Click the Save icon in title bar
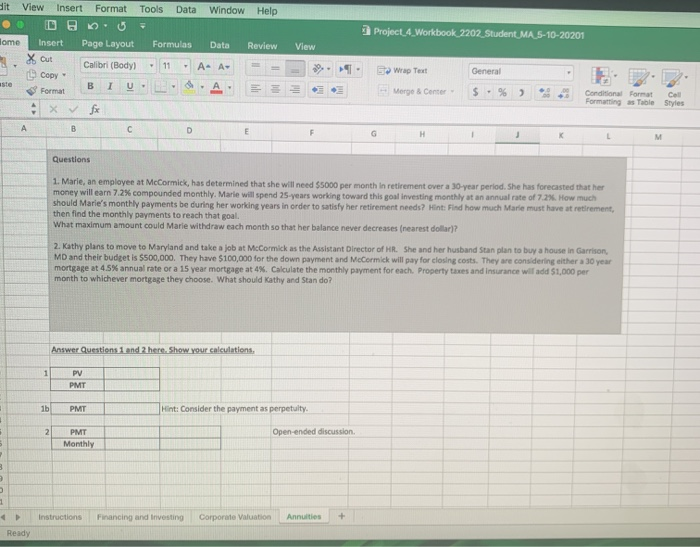The width and height of the screenshot is (700, 547). pos(72,25)
